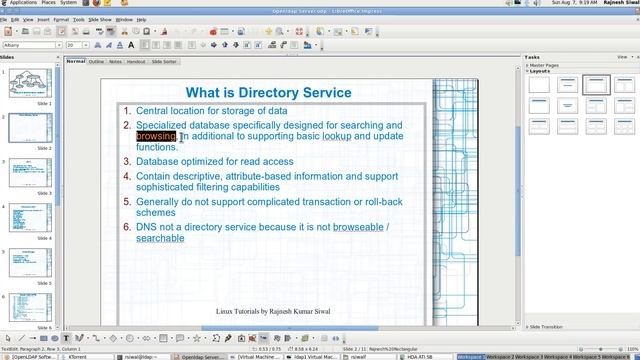Click the Export as PDF icon
Image resolution: width=640 pixels, height=360 pixels.
75,31
